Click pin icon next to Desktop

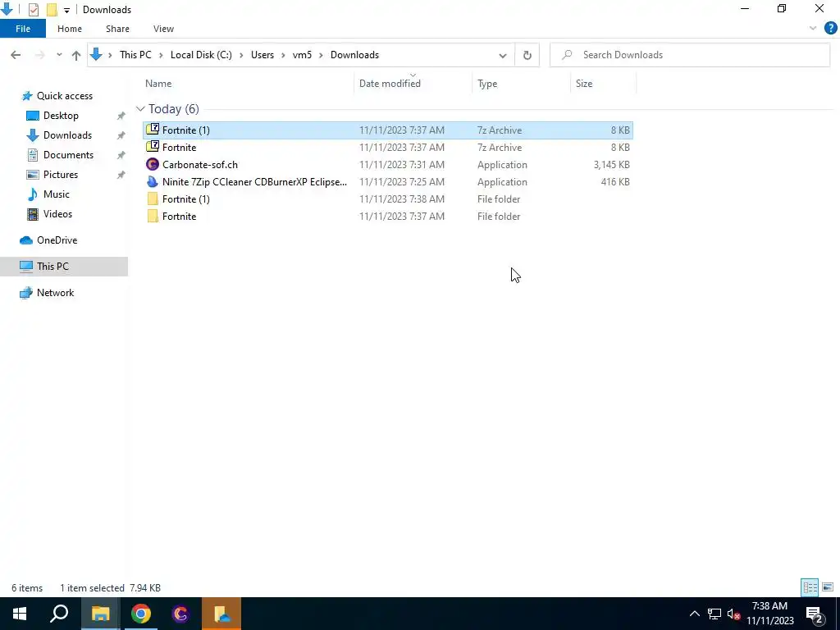[121, 116]
